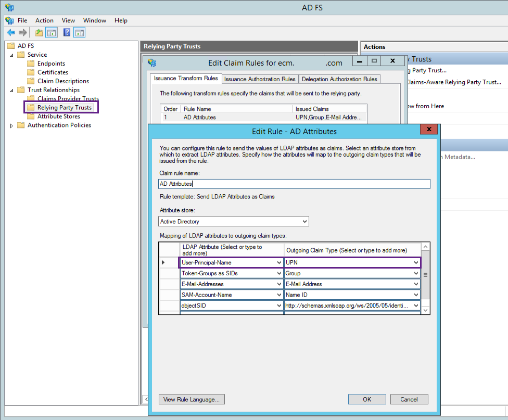This screenshot has width=508, height=420.
Task: Click the MMC icon beside File menu
Action: (9, 20)
